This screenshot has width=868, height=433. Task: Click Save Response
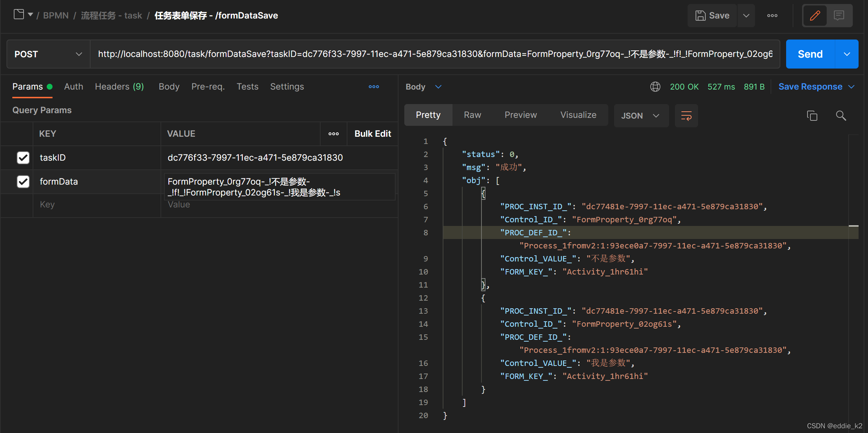point(810,87)
